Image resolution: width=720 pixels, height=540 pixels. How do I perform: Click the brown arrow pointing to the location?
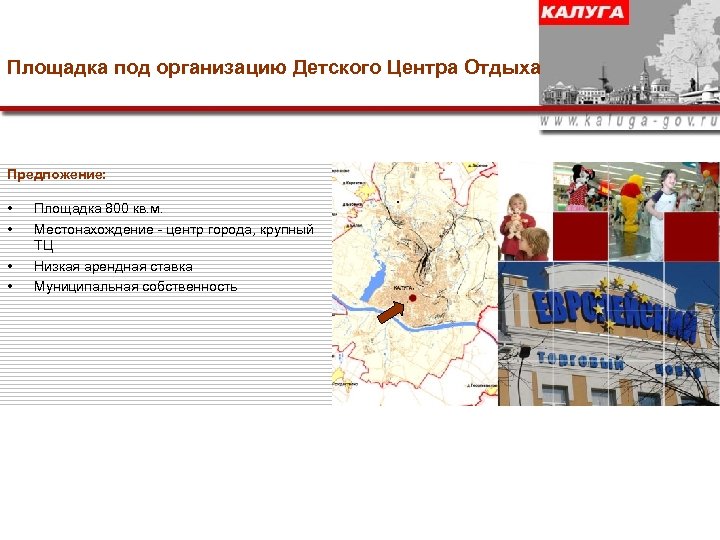(x=390, y=312)
